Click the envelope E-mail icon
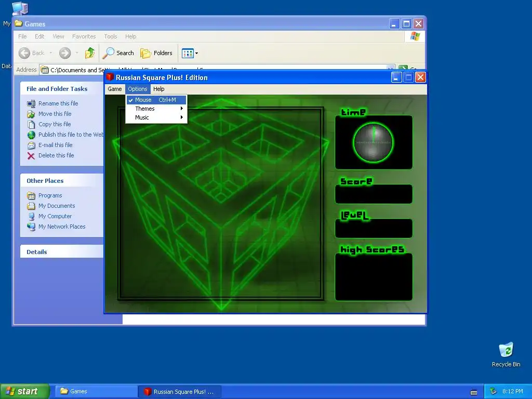Viewport: 532px width, 399px height. 31,145
